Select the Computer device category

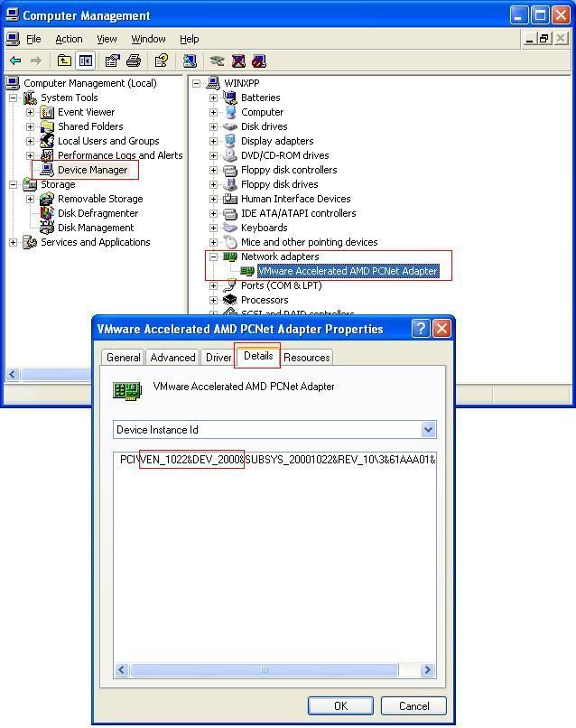click(262, 112)
